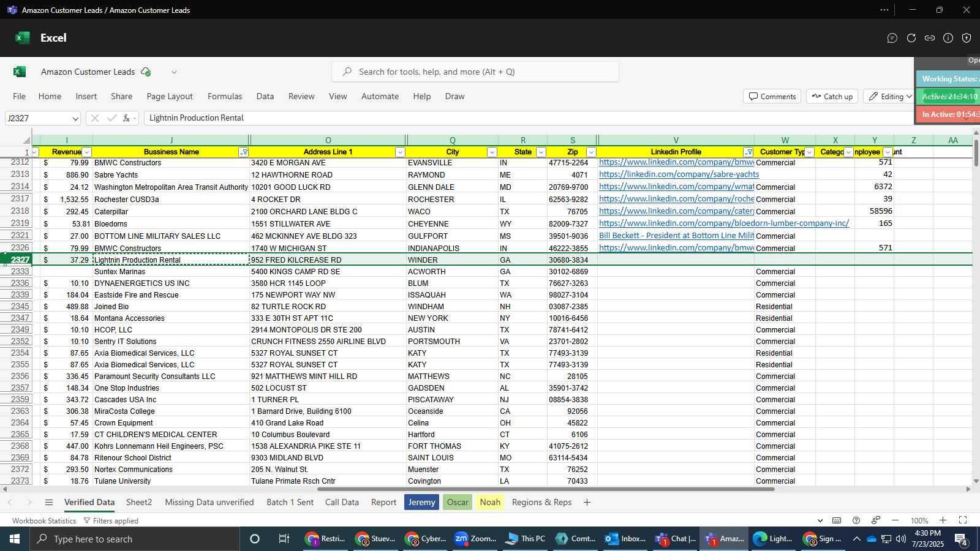
Task: Select the Tulane University cell
Action: pyautogui.click(x=171, y=481)
